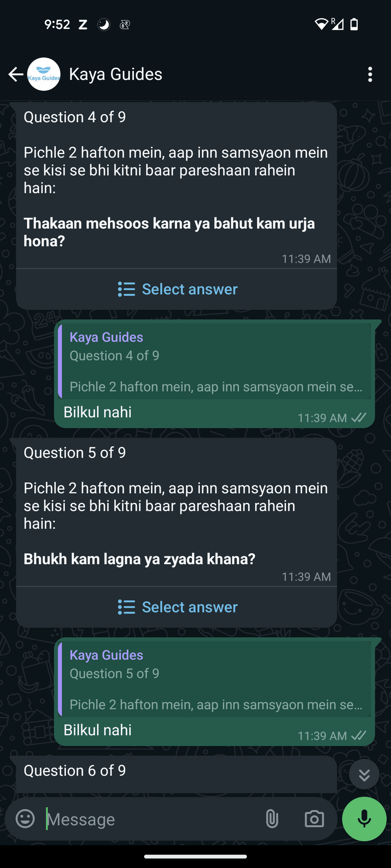The width and height of the screenshot is (391, 868).
Task: Open quoted Question 5 reply preview
Action: (215, 680)
